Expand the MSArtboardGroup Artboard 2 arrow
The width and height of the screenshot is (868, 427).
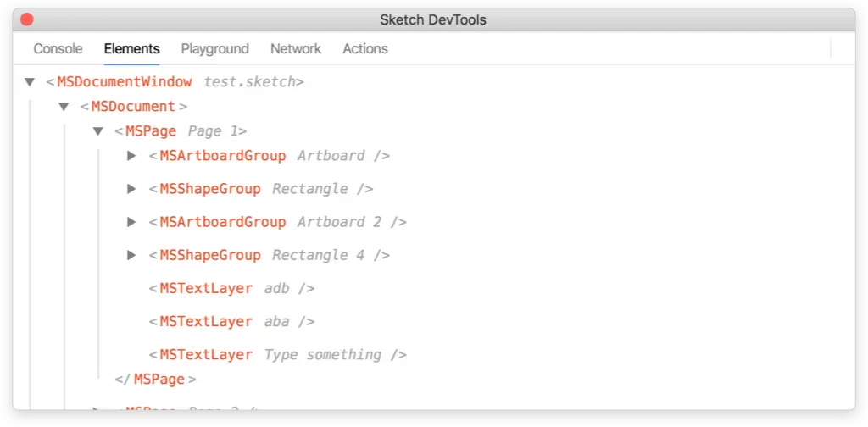131,222
